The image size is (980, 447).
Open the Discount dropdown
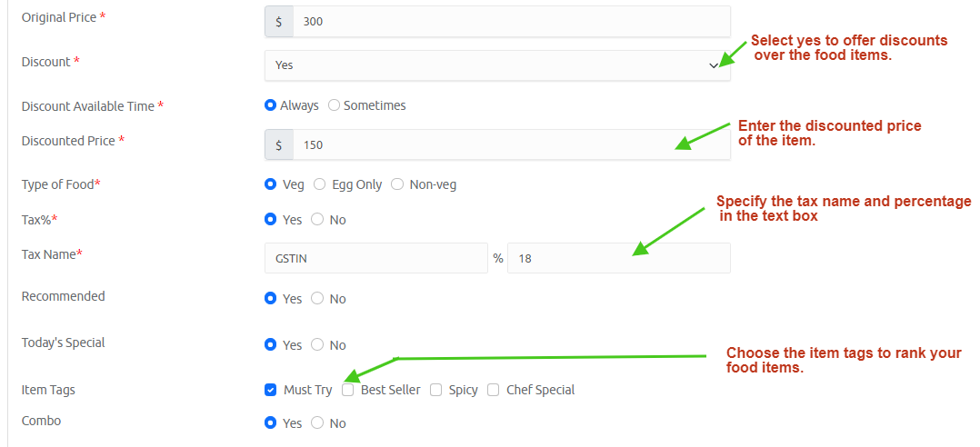click(x=496, y=65)
